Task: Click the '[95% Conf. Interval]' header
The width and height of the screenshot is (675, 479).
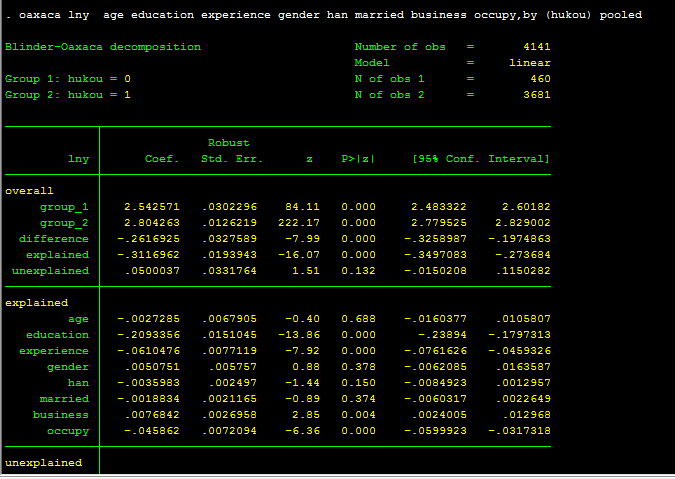Action: 481,159
